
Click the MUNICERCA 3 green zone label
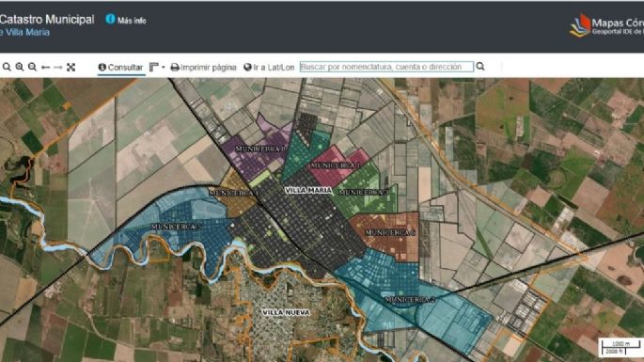click(364, 193)
